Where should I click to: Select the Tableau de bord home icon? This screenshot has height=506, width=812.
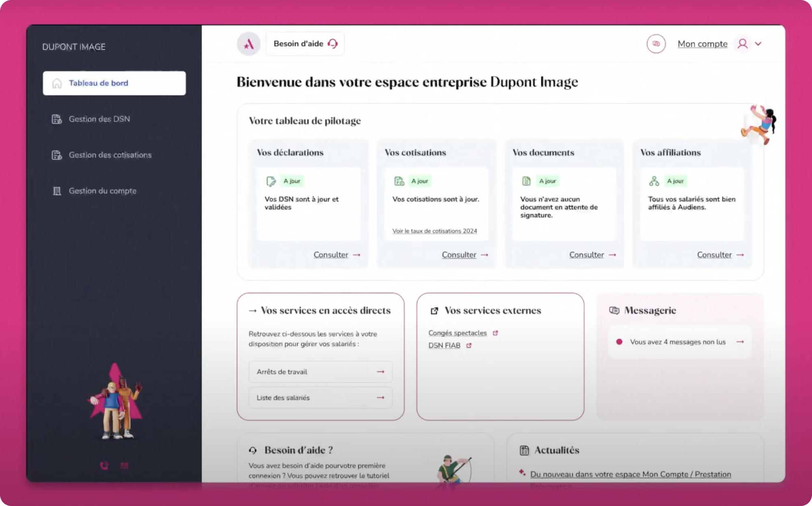point(57,83)
